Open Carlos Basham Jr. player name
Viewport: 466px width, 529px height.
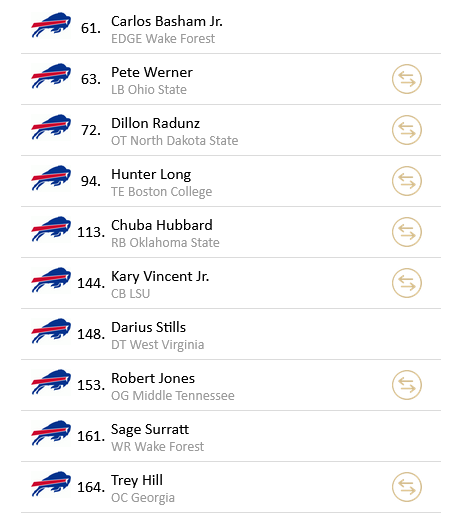167,21
